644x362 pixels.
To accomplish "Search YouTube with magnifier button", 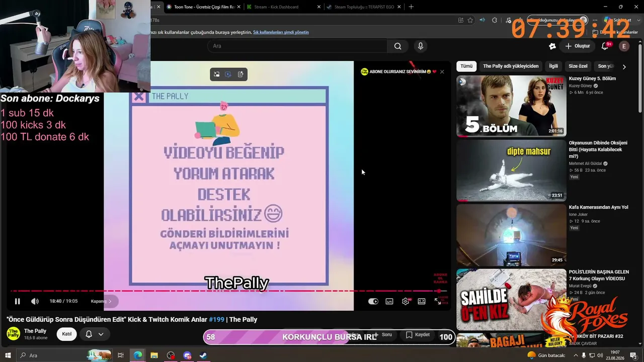I will click(x=397, y=46).
